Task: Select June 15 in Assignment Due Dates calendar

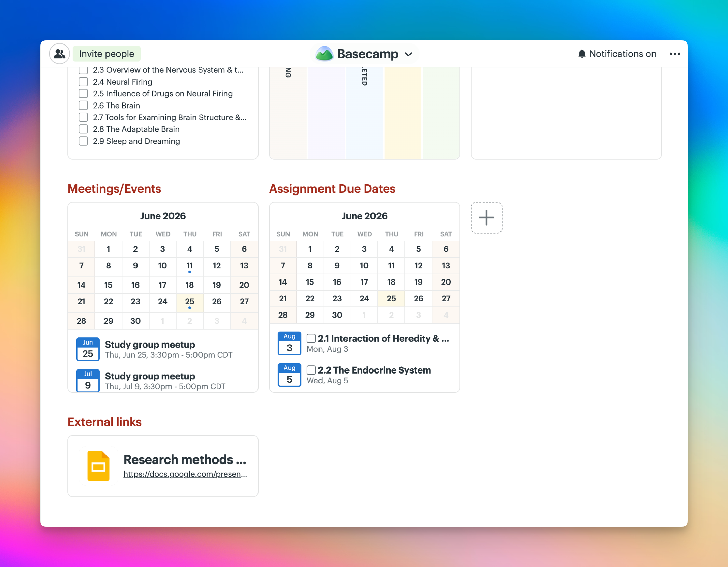Action: coord(310,282)
